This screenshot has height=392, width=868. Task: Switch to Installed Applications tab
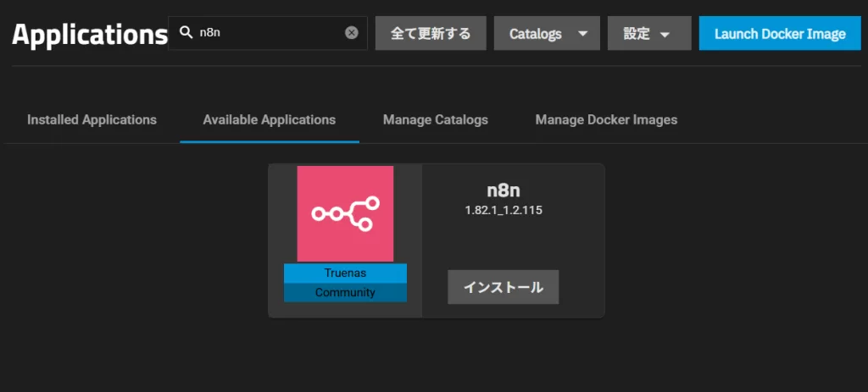(x=92, y=119)
